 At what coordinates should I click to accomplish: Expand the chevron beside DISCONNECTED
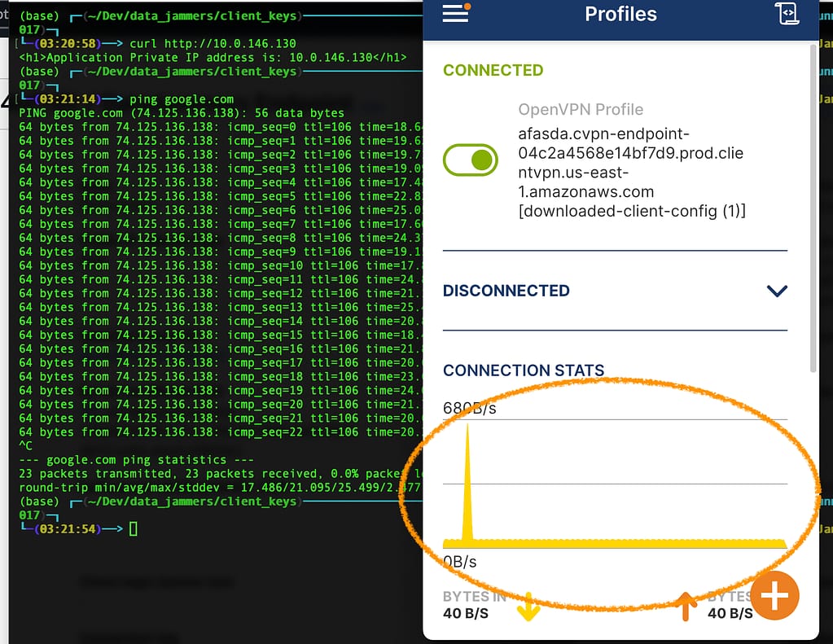tap(777, 291)
